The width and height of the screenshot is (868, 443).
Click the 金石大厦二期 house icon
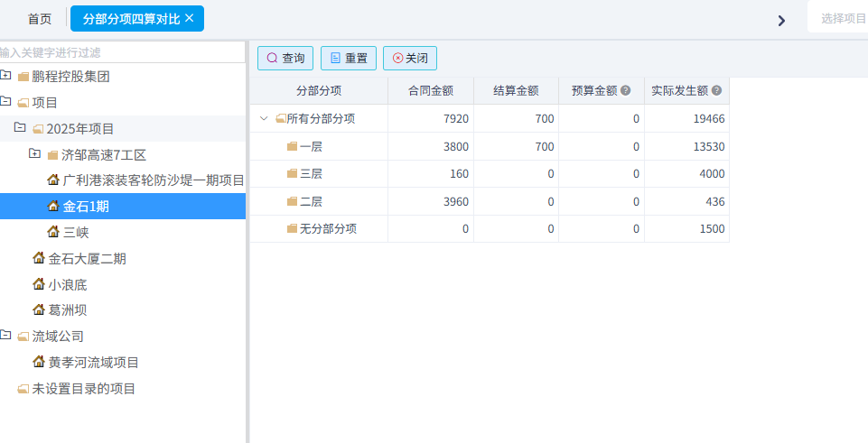(x=39, y=258)
